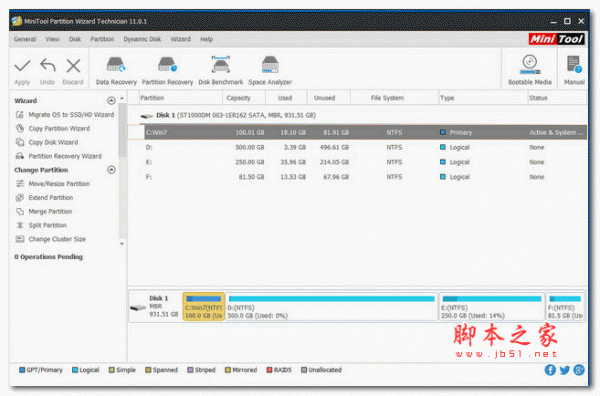Click the sidebar scroll down arrow
This screenshot has height=396, width=600.
click(122, 244)
